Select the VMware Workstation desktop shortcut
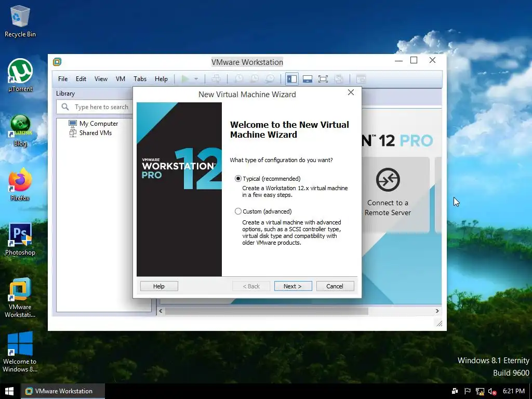 [x=20, y=298]
